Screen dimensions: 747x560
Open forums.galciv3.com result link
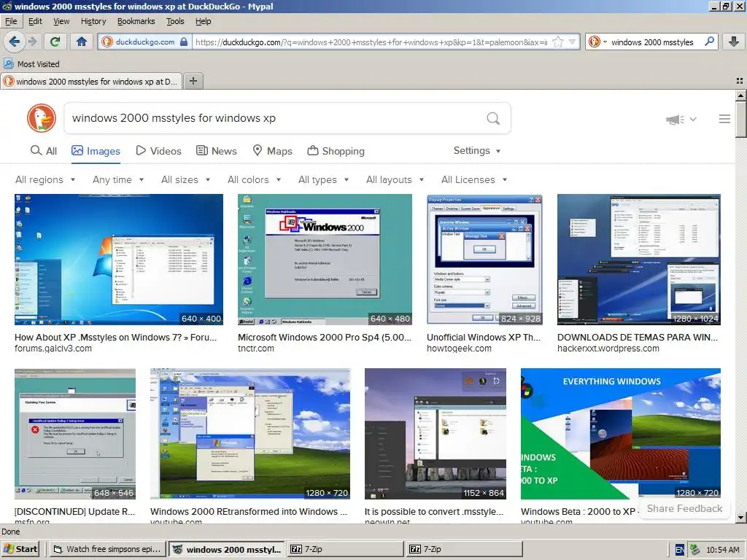tap(53, 348)
